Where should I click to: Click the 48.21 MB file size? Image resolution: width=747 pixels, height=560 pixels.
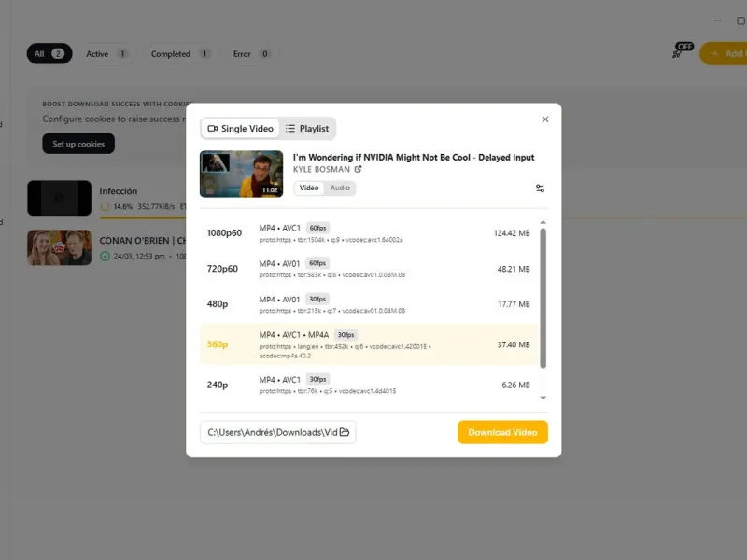pyautogui.click(x=514, y=269)
